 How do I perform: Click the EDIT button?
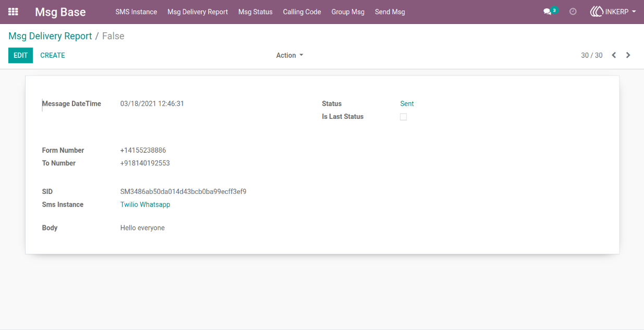20,55
